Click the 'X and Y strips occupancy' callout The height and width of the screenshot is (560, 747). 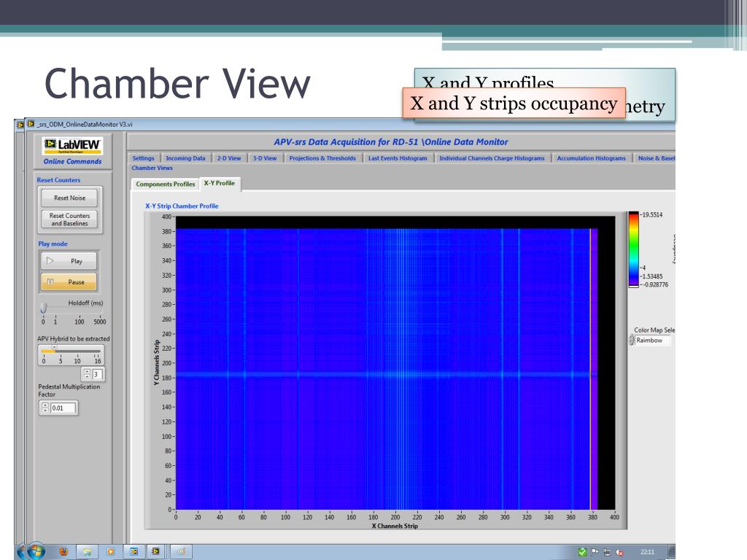(514, 104)
